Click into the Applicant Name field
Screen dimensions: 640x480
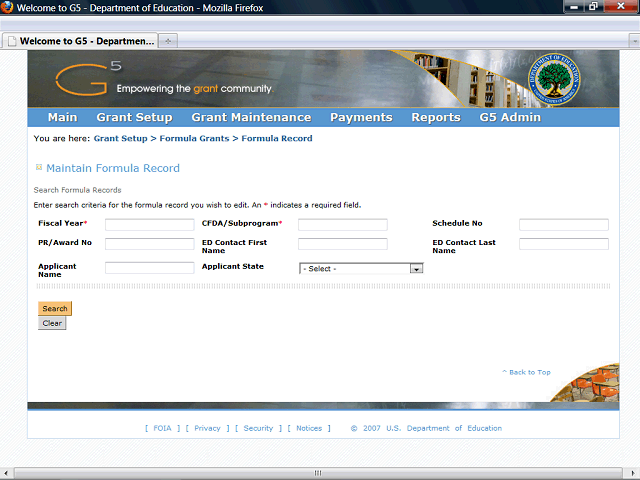(x=150, y=268)
